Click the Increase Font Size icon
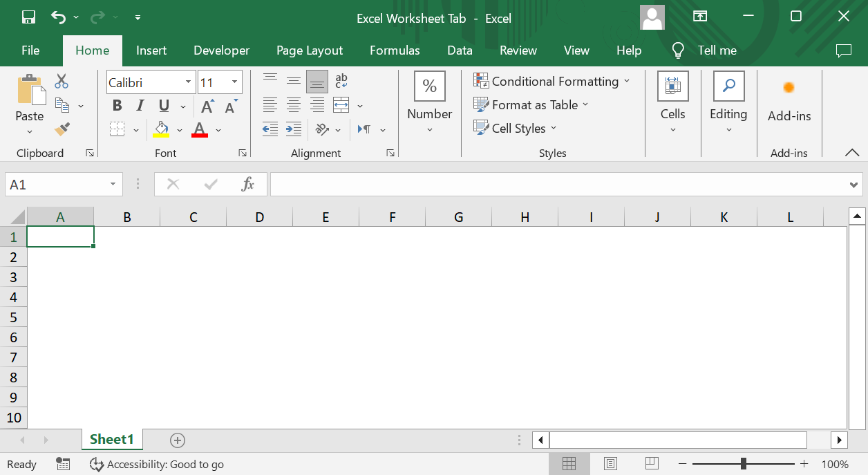Viewport: 868px width, 475px height. point(207,106)
